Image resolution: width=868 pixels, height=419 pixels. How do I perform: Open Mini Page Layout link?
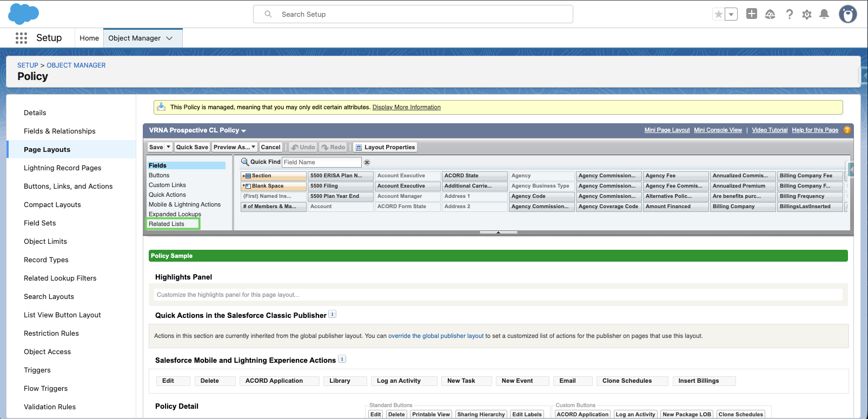pos(667,130)
